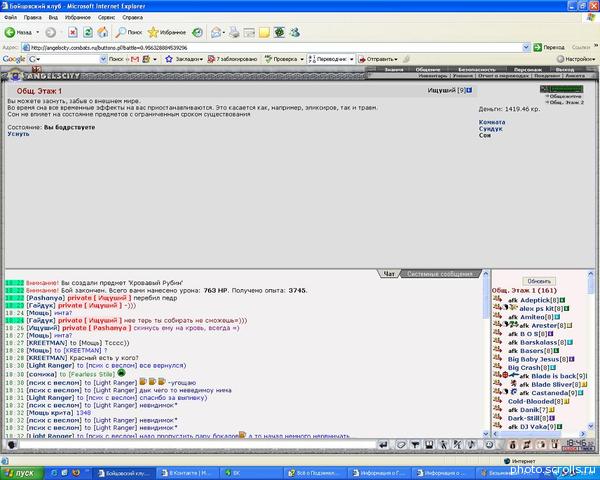The image size is (600, 480).
Task: Click the Messenger icon in IE toolbar
Action: (x=294, y=33)
